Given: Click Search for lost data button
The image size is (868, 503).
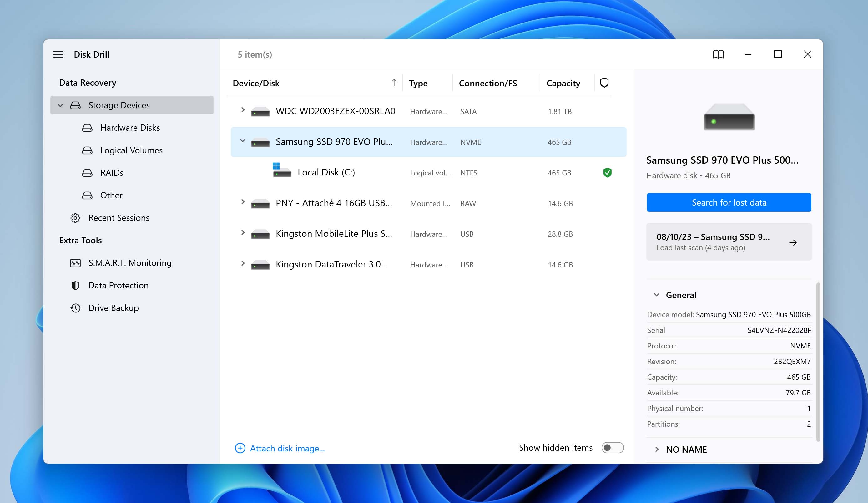Looking at the screenshot, I should [x=729, y=202].
